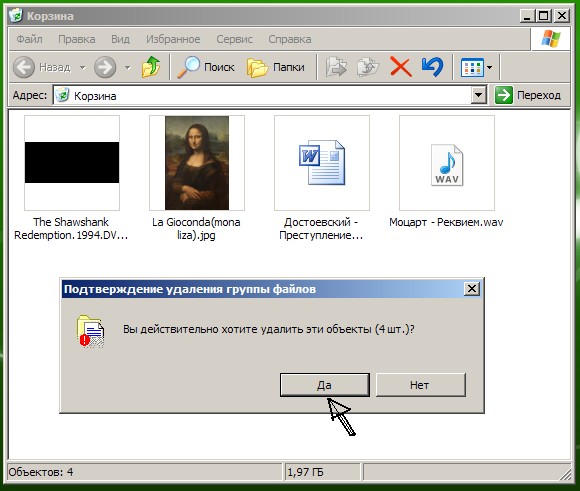The image size is (580, 491).
Task: Close the delete confirmation dialog
Action: (x=472, y=289)
